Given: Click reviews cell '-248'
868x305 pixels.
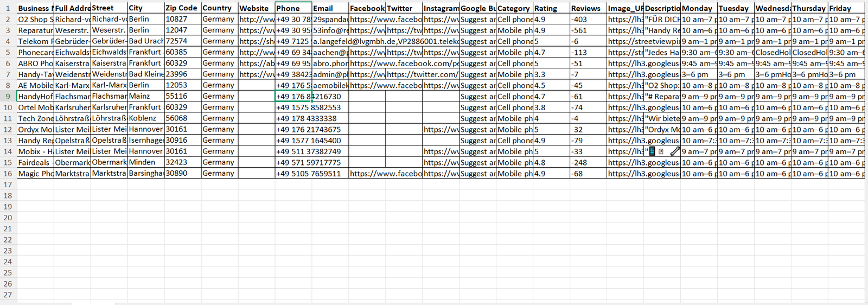Looking at the screenshot, I should click(588, 162).
